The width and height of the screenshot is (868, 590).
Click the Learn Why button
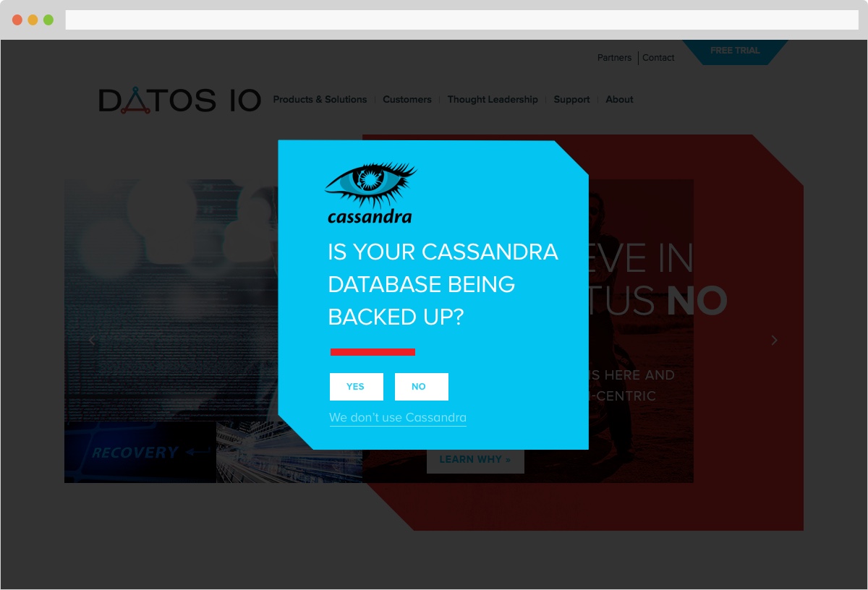[x=475, y=460]
